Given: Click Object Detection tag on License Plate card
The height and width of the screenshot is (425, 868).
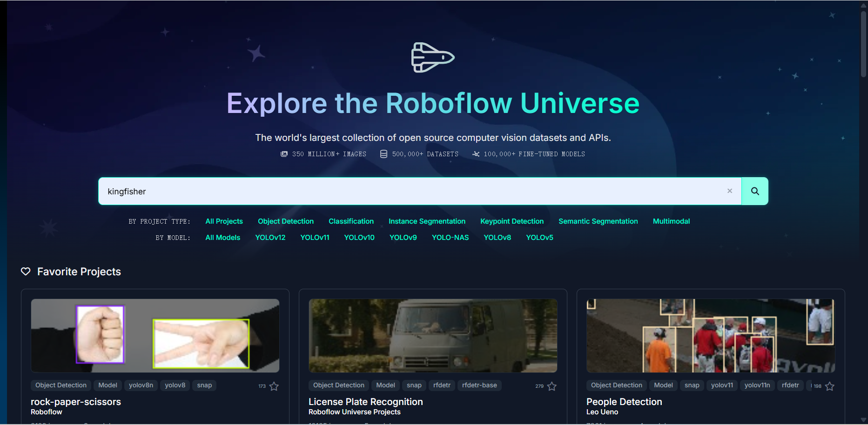Looking at the screenshot, I should [x=339, y=385].
